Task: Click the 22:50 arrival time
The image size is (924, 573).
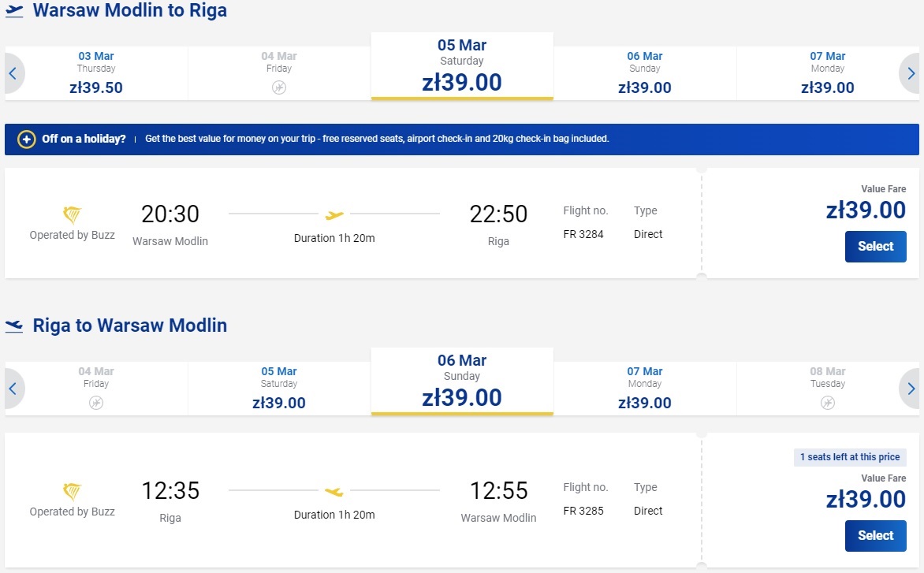Action: (x=498, y=214)
